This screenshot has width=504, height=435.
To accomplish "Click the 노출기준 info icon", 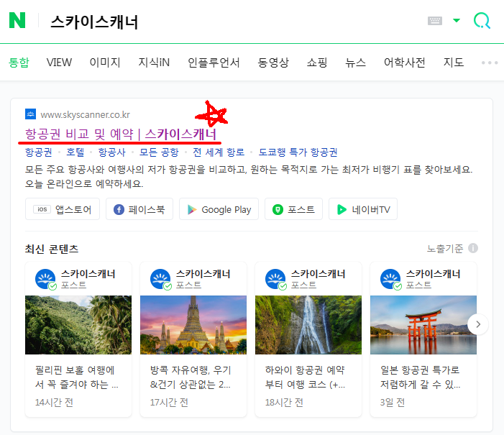I will click(x=473, y=248).
